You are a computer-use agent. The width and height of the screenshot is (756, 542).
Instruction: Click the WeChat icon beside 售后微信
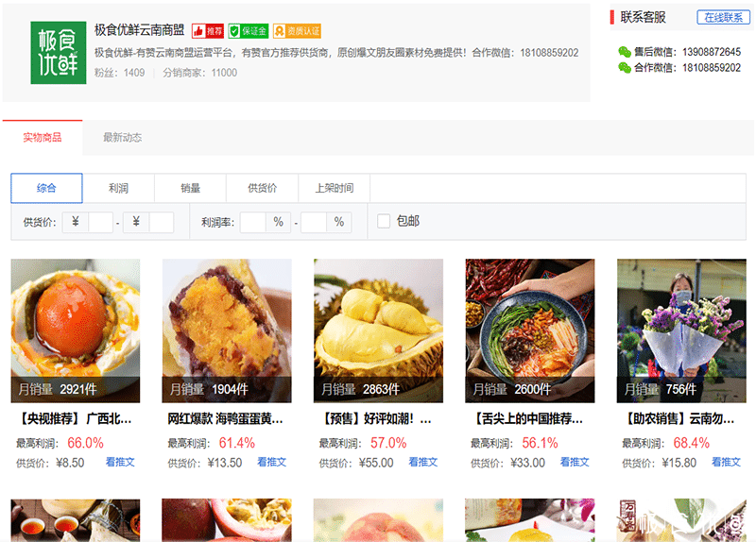[625, 52]
